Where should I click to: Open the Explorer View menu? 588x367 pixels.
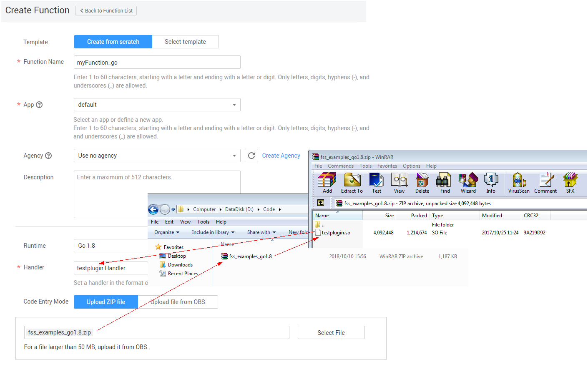[185, 222]
